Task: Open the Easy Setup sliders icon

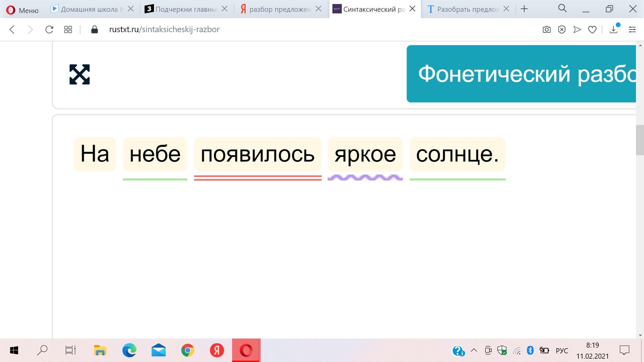Action: coord(632,29)
